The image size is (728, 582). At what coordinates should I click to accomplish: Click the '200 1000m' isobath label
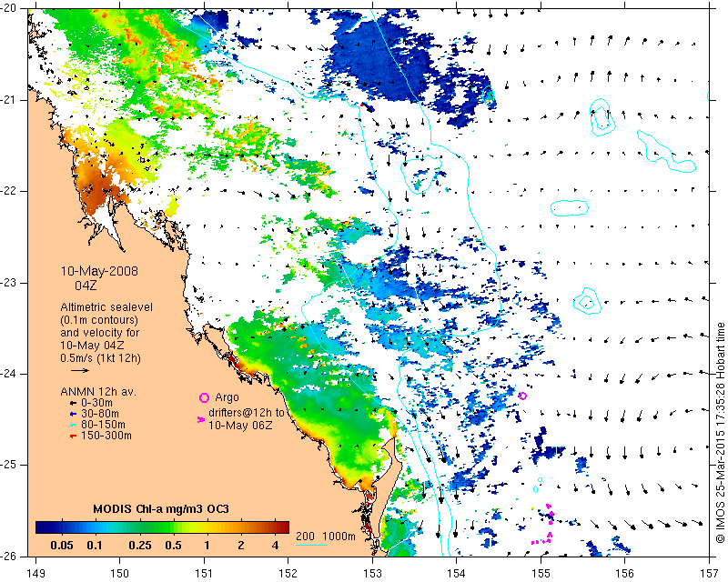[x=326, y=536]
